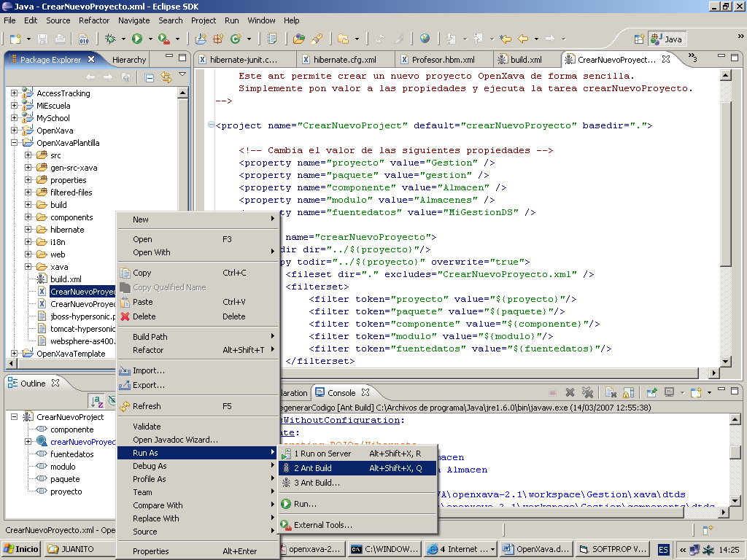The width and height of the screenshot is (747, 560).
Task: Click the editor's vertical scrollbar
Action: (725, 182)
